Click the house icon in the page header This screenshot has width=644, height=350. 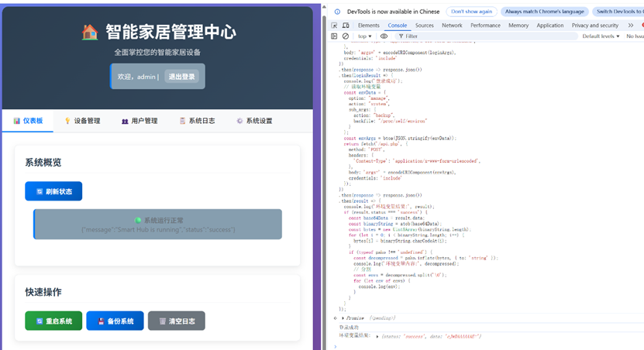[90, 32]
